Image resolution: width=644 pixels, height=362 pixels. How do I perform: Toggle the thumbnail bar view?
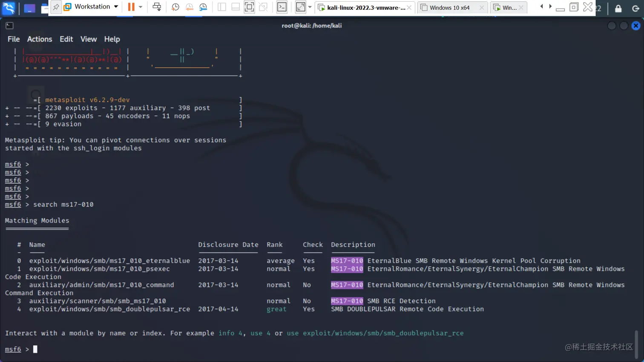coord(236,7)
